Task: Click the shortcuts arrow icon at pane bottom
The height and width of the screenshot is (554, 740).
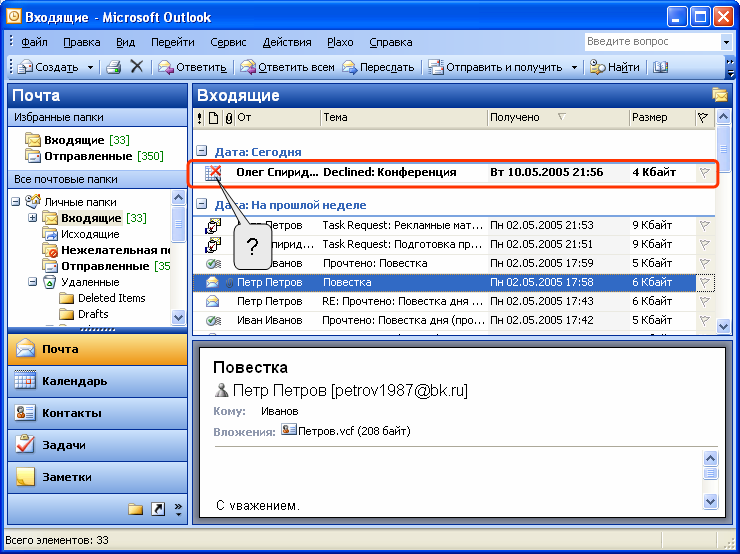Action: 158,509
